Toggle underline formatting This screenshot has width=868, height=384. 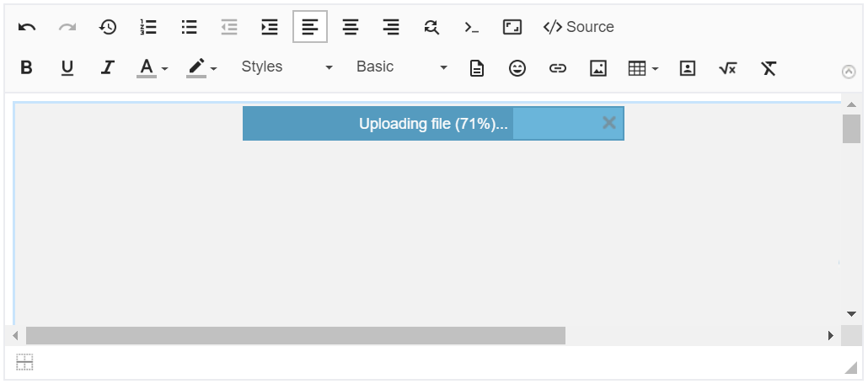coord(67,67)
